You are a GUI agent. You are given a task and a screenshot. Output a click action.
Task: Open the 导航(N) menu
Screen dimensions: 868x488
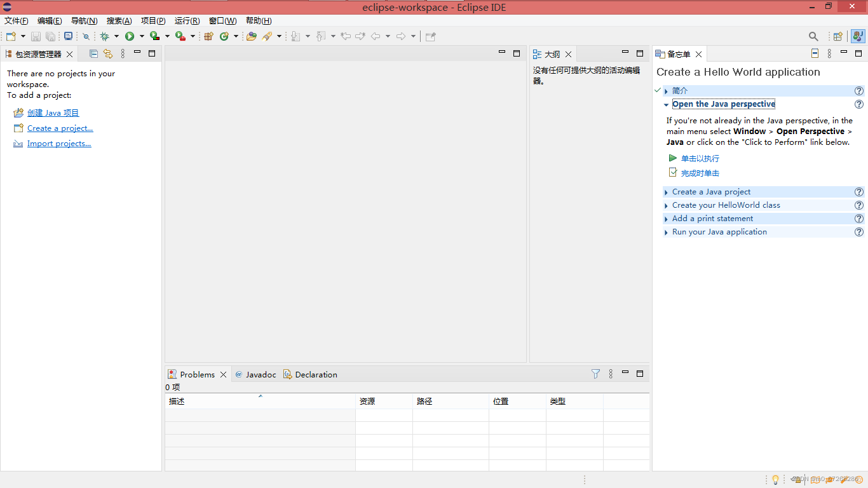coord(84,21)
